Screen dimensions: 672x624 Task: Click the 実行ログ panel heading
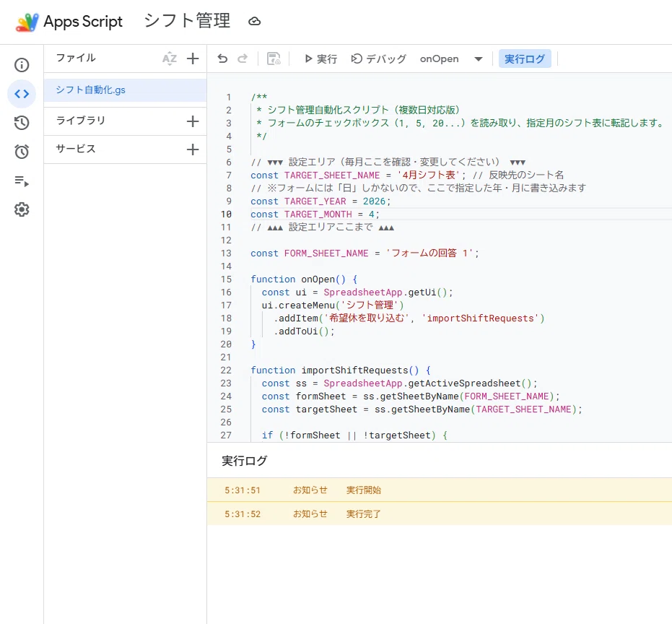pos(244,461)
